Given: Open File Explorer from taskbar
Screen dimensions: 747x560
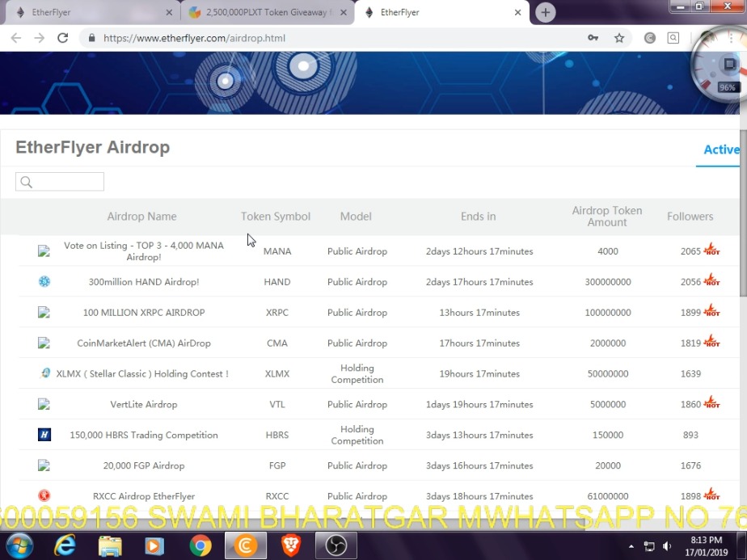Looking at the screenshot, I should [110, 546].
